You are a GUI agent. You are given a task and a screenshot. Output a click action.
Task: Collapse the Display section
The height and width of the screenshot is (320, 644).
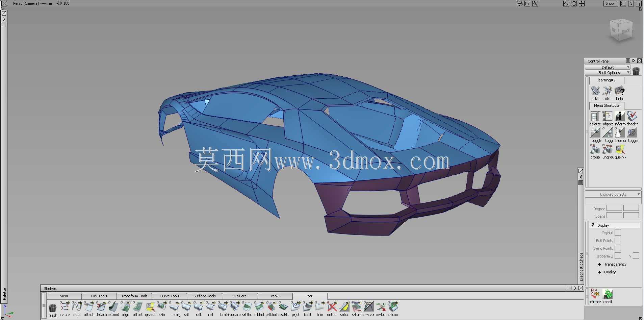593,225
